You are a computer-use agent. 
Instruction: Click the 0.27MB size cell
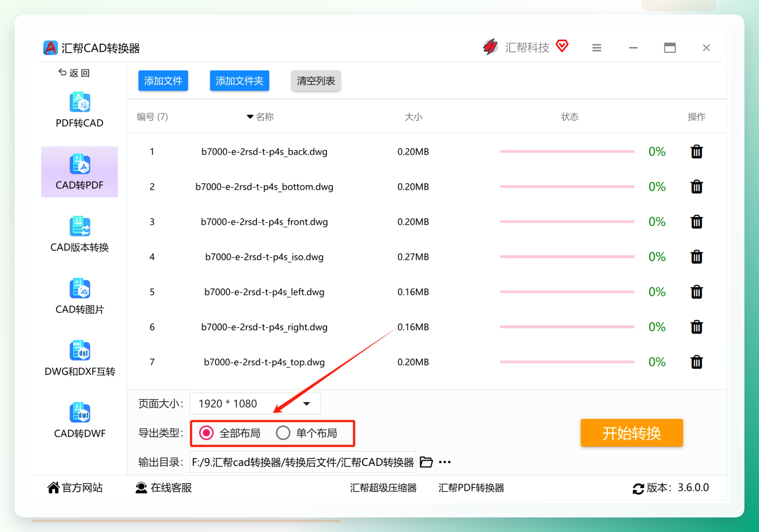pyautogui.click(x=413, y=257)
